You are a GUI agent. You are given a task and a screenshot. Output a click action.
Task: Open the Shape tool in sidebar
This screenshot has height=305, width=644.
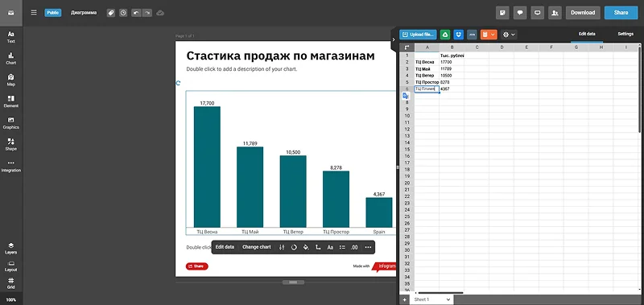pos(11,144)
